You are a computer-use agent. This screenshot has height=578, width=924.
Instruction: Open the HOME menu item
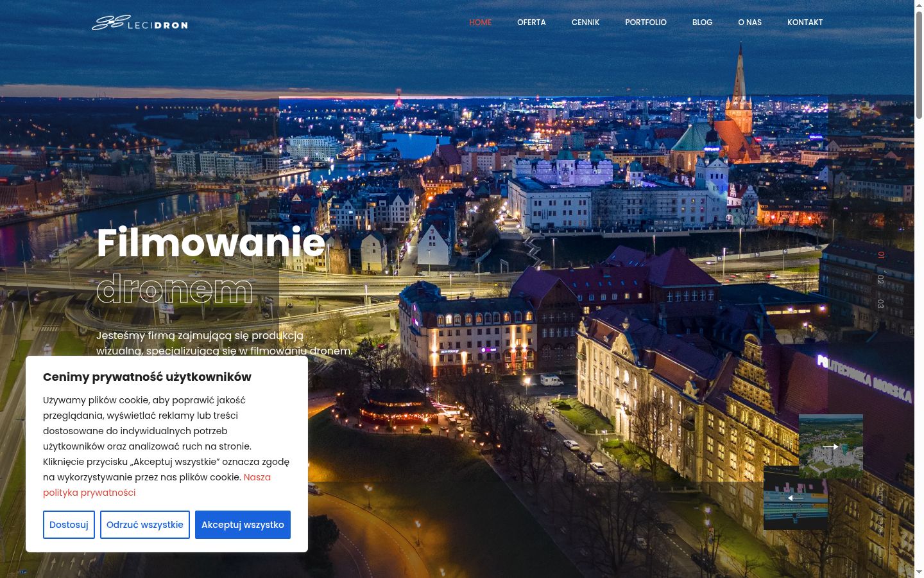click(481, 22)
